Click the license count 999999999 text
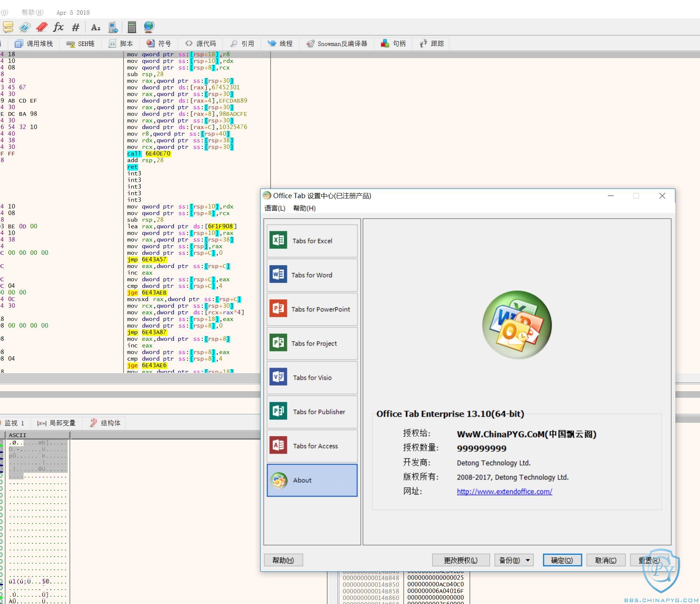This screenshot has width=700, height=604. (482, 448)
